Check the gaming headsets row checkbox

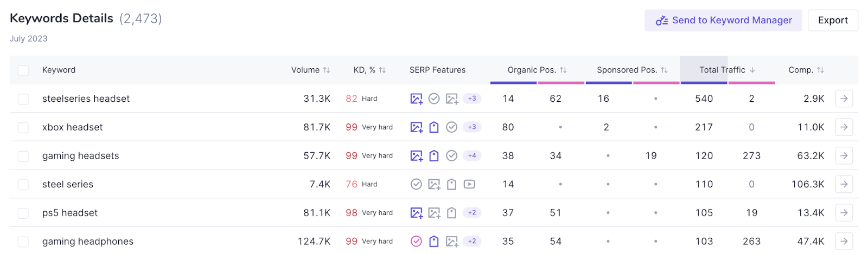pyautogui.click(x=23, y=156)
